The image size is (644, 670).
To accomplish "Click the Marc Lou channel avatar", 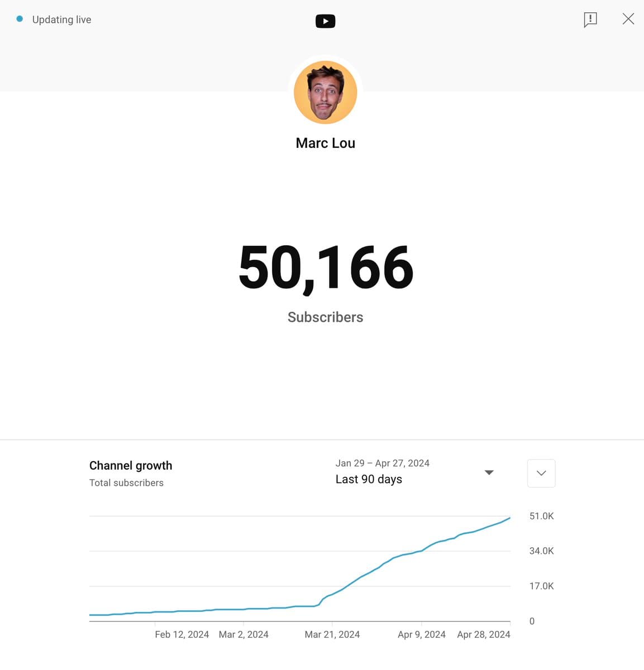I will click(326, 92).
